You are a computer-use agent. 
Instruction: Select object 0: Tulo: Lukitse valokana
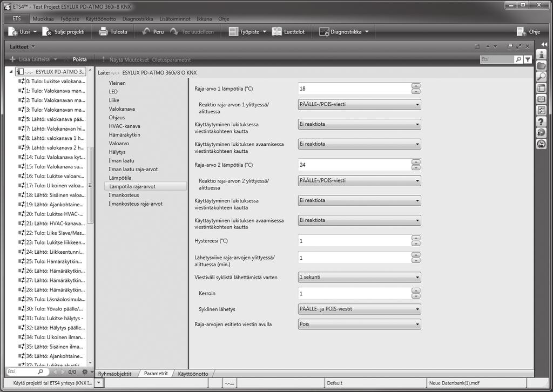[x=52, y=81]
